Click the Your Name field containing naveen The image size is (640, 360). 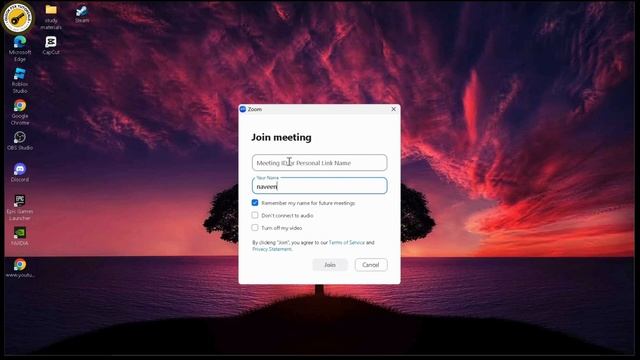click(320, 186)
